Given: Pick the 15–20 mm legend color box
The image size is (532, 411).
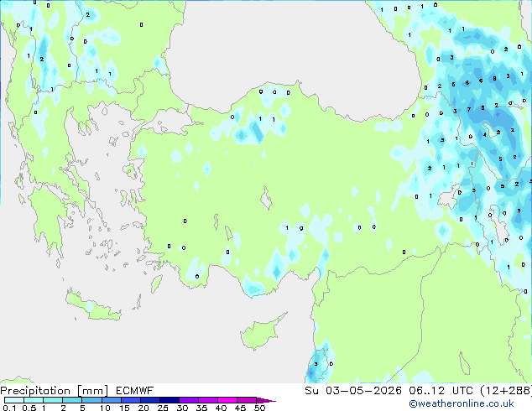Looking at the screenshot, I should coord(130,400).
